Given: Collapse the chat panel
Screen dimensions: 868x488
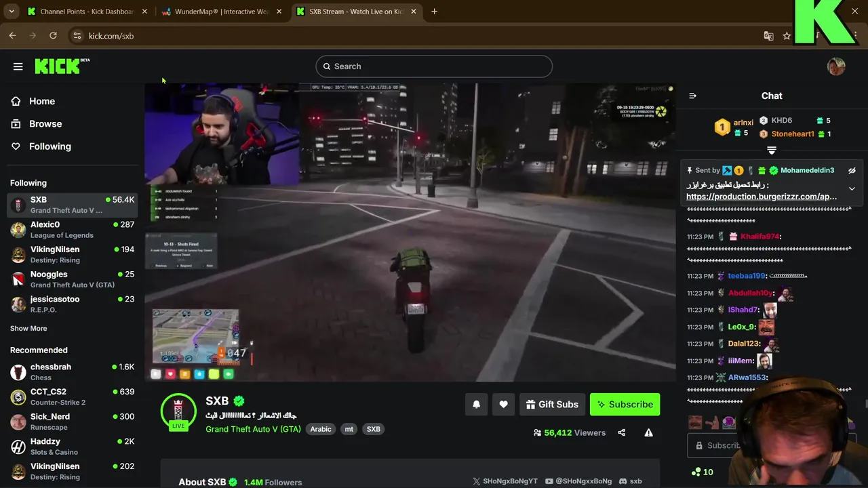Looking at the screenshot, I should (x=692, y=96).
